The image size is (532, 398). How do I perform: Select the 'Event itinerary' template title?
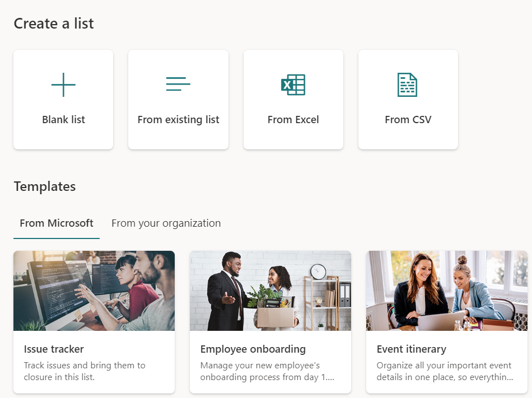(412, 349)
